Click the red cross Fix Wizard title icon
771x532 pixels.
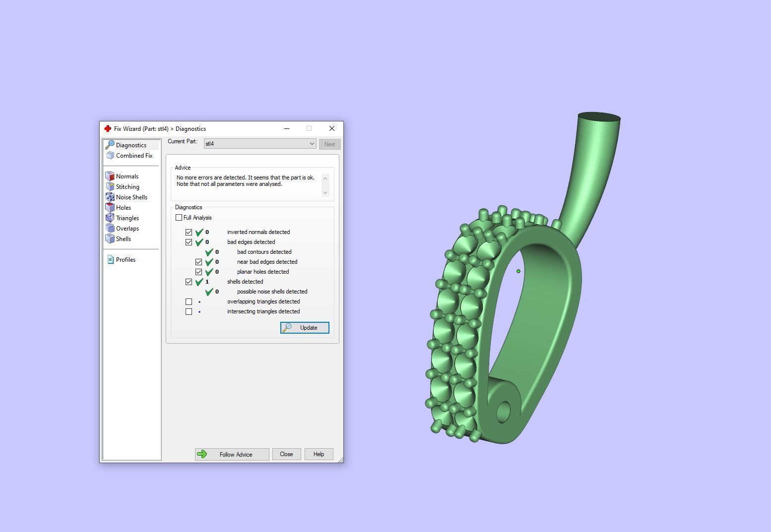108,128
